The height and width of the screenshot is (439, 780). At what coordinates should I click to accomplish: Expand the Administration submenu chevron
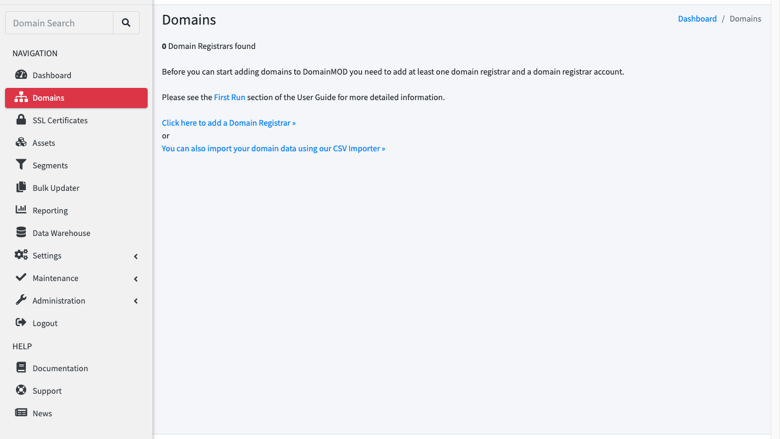click(135, 301)
